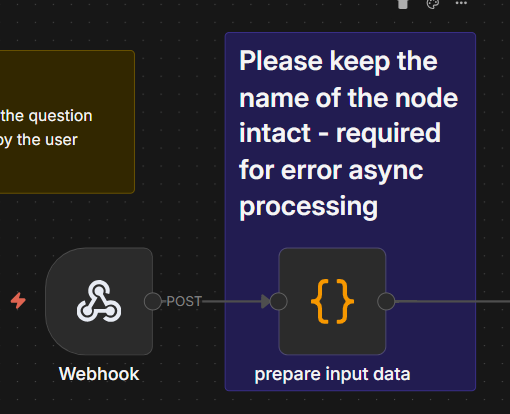Image resolution: width=510 pixels, height=414 pixels.
Task: Click the word 'processing' in purple note
Action: click(309, 207)
